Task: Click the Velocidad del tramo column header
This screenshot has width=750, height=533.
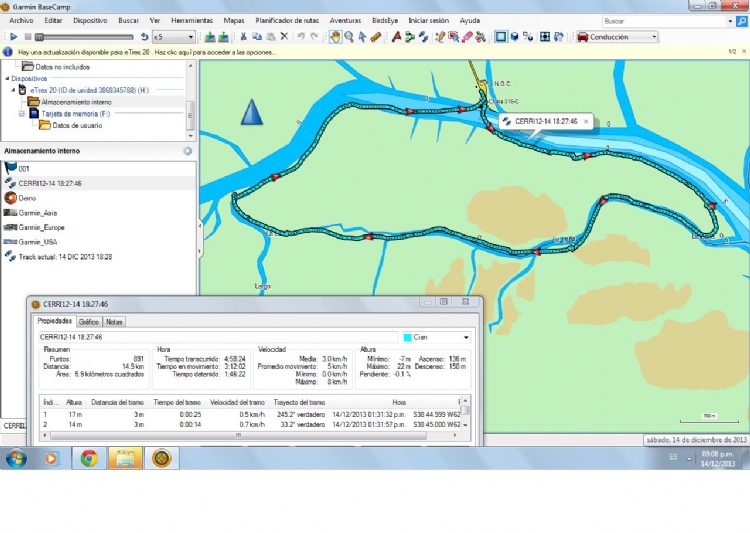Action: pyautogui.click(x=237, y=402)
